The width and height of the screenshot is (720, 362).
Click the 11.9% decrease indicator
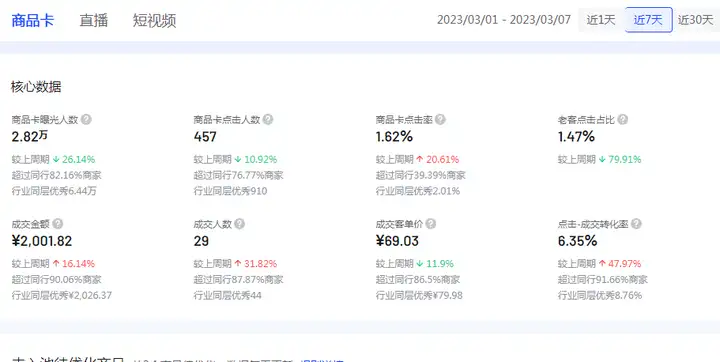(x=434, y=264)
